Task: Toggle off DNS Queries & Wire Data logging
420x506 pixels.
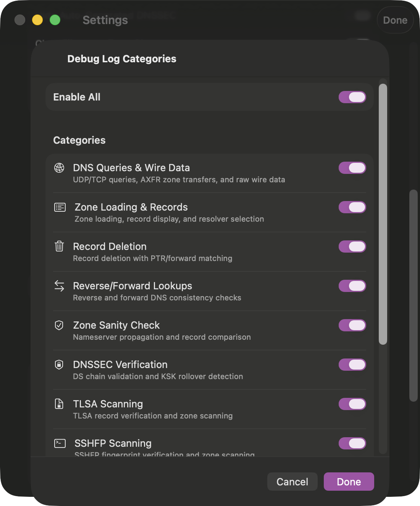Action: 352,168
